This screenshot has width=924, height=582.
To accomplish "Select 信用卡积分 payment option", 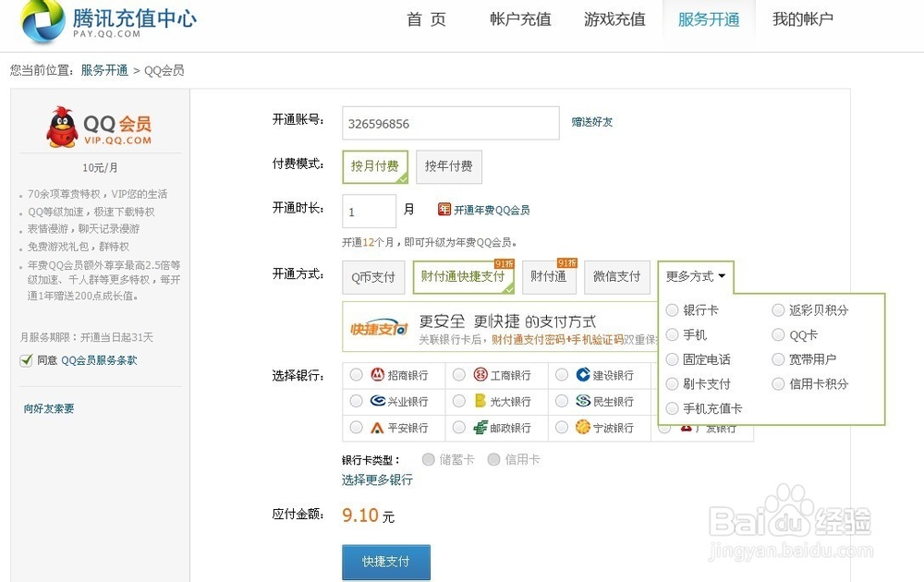I will (778, 384).
